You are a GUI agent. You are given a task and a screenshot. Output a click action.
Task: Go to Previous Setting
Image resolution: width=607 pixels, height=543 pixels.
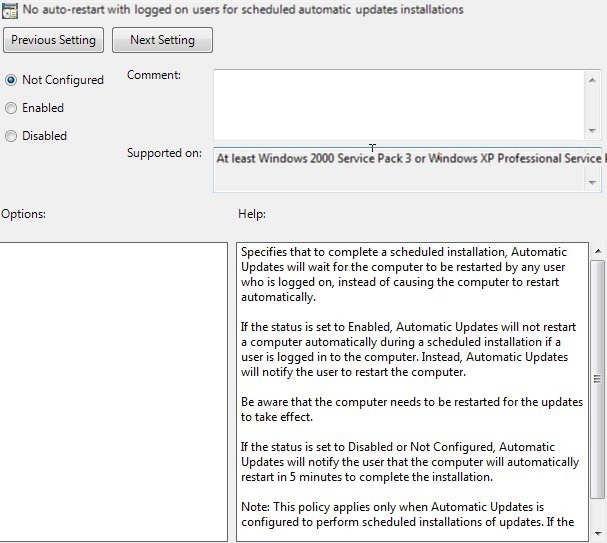coord(53,40)
